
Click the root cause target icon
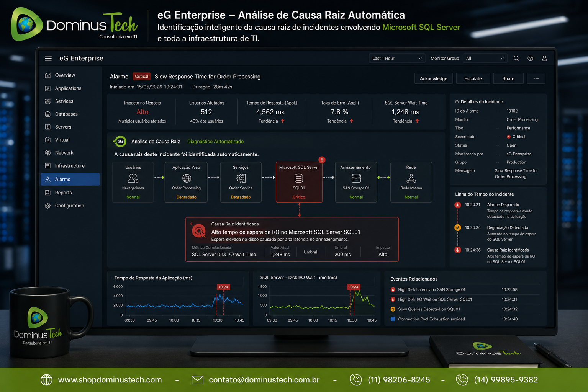pyautogui.click(x=199, y=231)
